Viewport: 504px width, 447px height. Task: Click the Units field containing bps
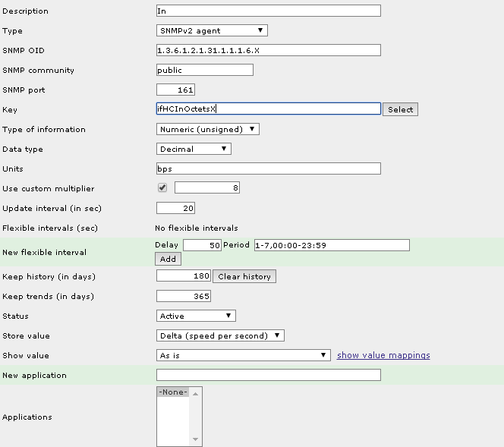click(268, 169)
